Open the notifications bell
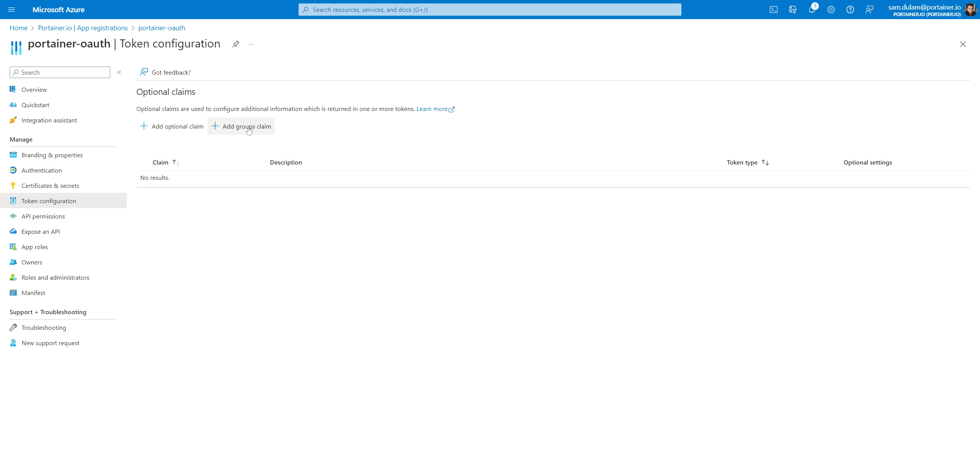Image resolution: width=980 pixels, height=476 pixels. coord(812,10)
